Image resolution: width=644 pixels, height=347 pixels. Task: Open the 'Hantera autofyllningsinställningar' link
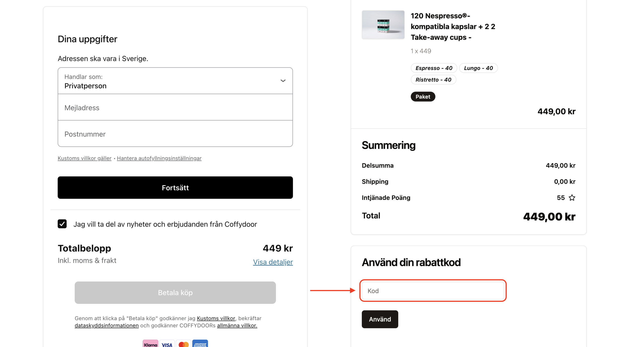point(159,158)
